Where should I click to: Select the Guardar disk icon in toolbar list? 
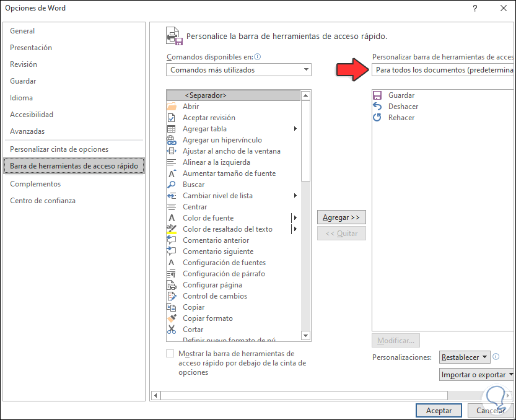(377, 95)
